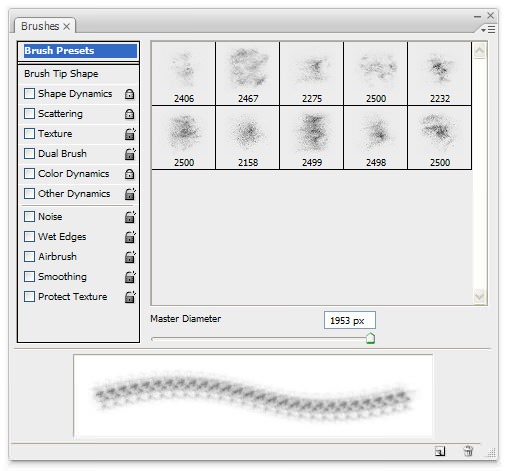Image resolution: width=506 pixels, height=471 pixels.
Task: Select brush preset 2467
Action: (248, 73)
